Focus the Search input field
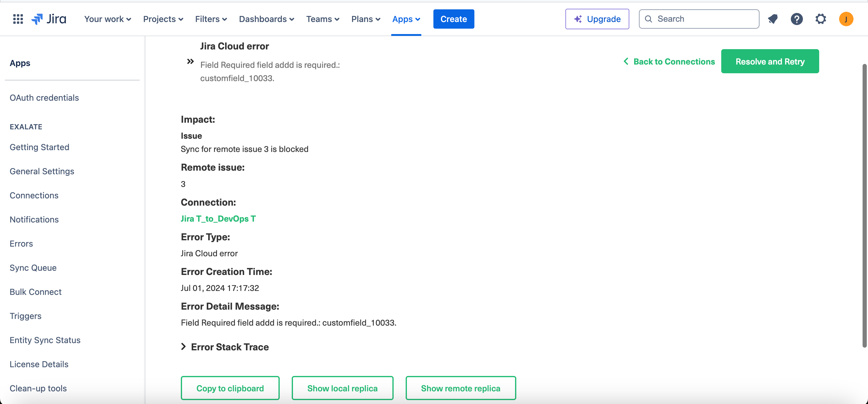Screen dimensions: 868x404 tap(699, 19)
